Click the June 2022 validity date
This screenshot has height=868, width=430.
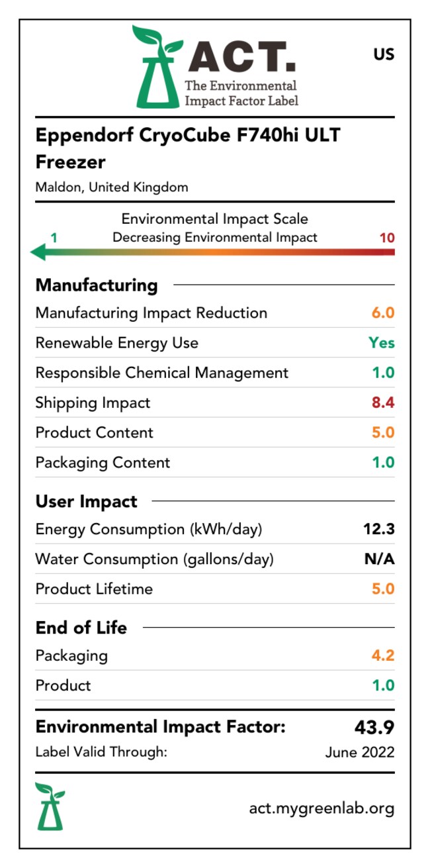pos(360,751)
